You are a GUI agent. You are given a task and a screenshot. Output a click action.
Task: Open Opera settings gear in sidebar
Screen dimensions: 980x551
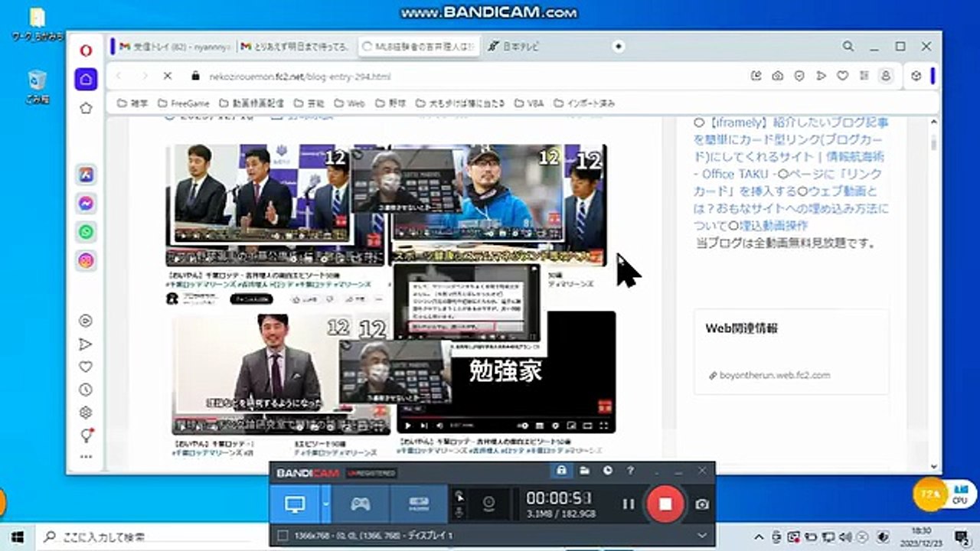[x=86, y=412]
